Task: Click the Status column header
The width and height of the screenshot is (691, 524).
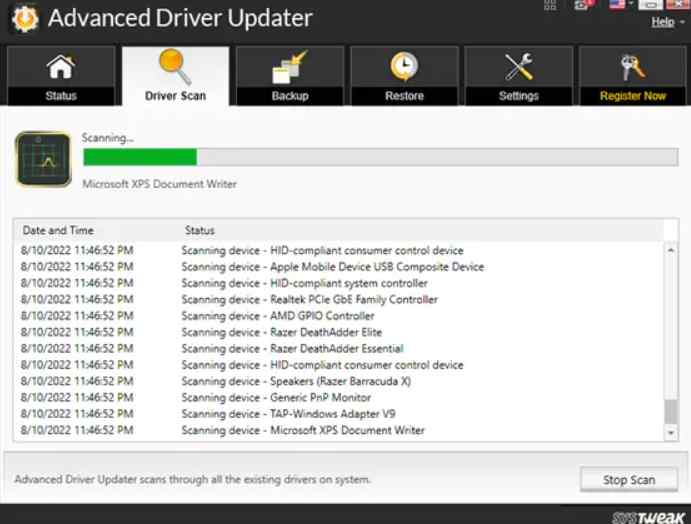Action: click(200, 230)
